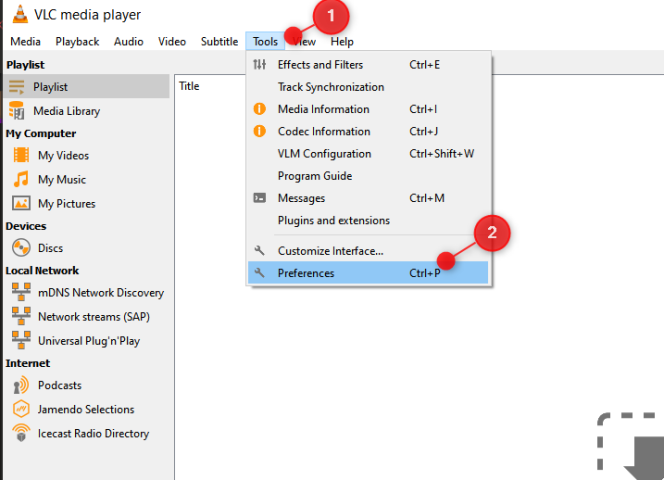
Task: Open Jamendo Selections icon
Action: click(x=20, y=409)
